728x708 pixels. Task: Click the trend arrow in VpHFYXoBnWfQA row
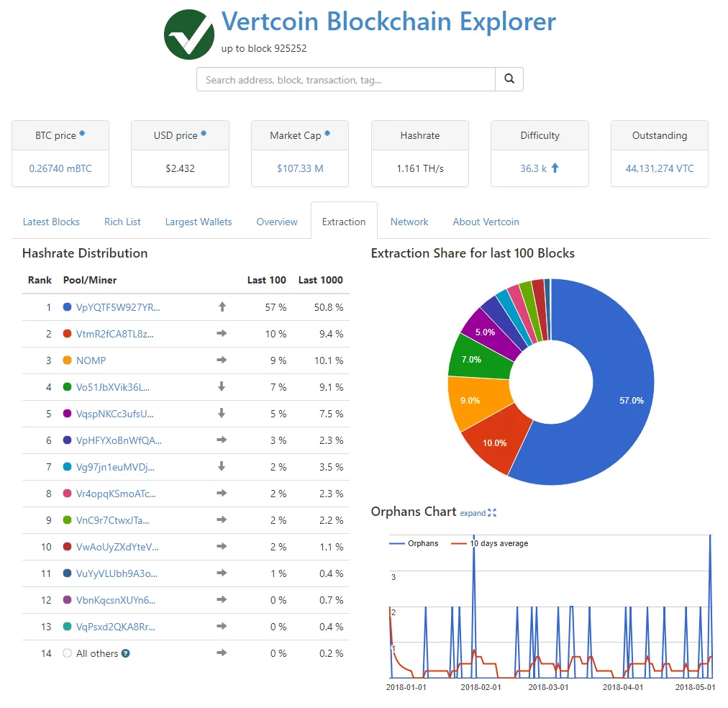222,440
